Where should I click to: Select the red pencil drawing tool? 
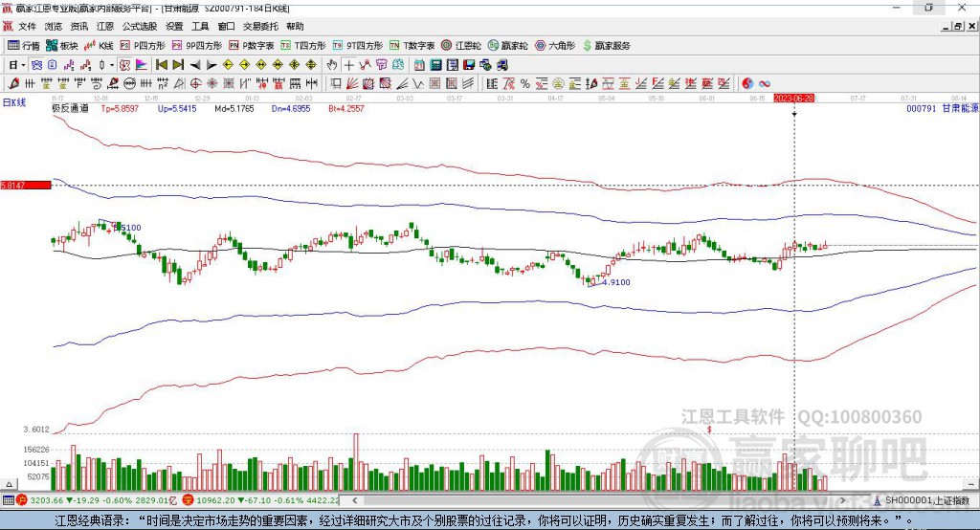click(x=13, y=84)
